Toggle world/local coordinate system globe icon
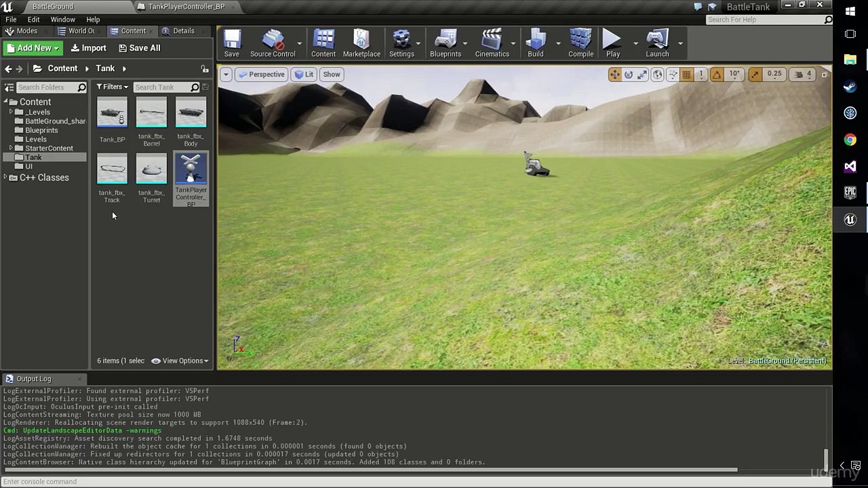Screen dimensions: 868x488 pyautogui.click(x=657, y=75)
